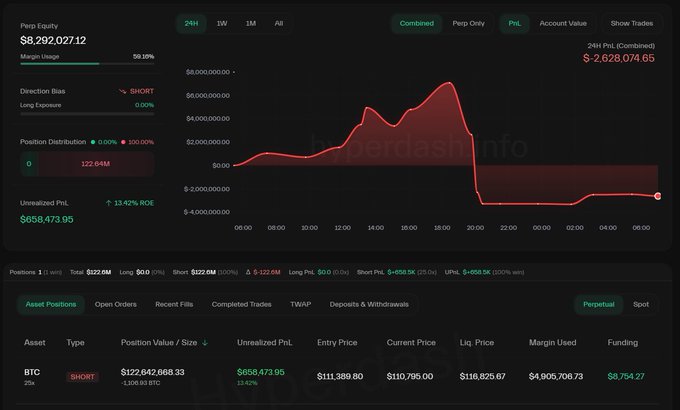680x410 pixels.
Task: Switch chart to Perp Only mode
Action: coord(468,23)
